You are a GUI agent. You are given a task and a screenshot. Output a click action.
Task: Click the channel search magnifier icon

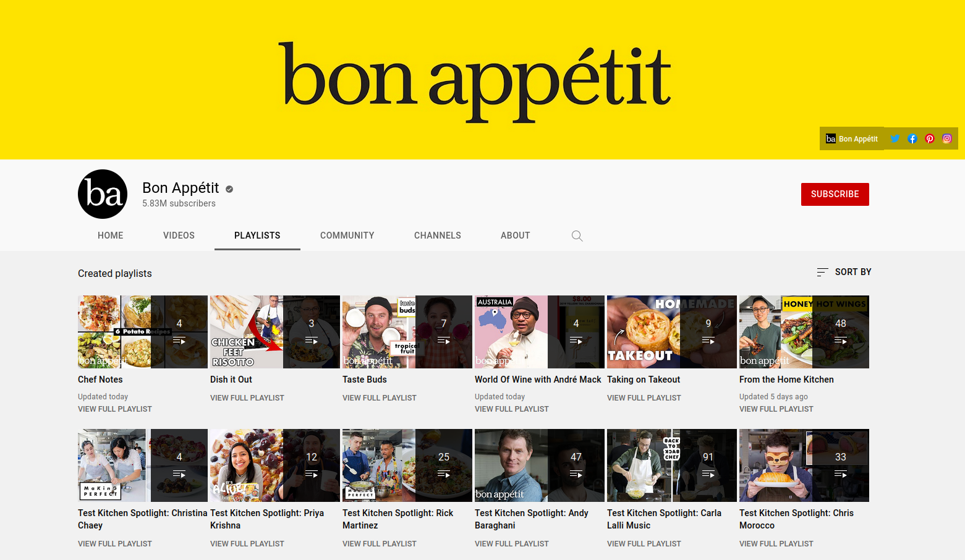tap(577, 235)
